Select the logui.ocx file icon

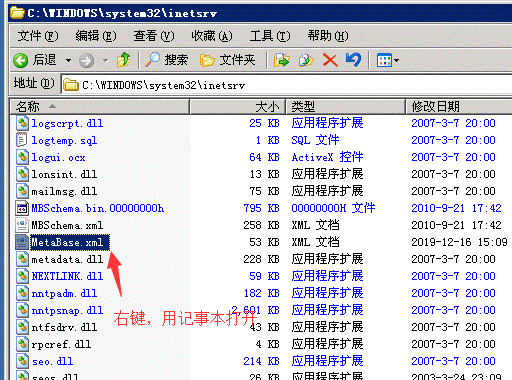pos(22,157)
